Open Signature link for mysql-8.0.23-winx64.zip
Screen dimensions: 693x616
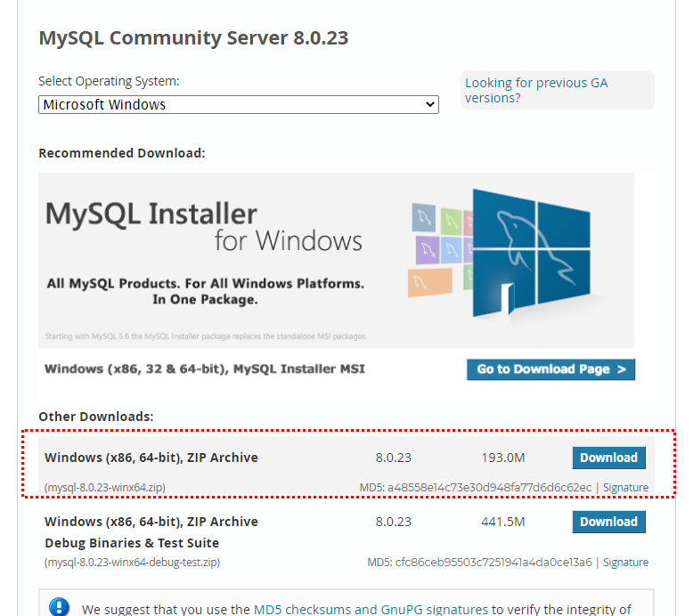(625, 488)
